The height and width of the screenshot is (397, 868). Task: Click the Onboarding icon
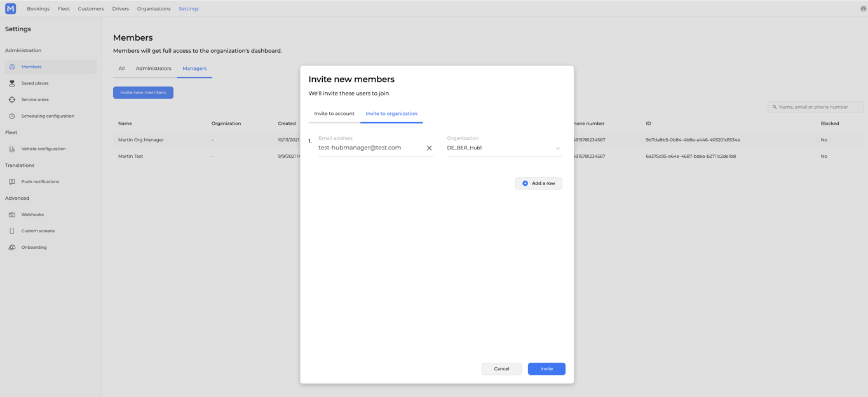[x=12, y=247]
